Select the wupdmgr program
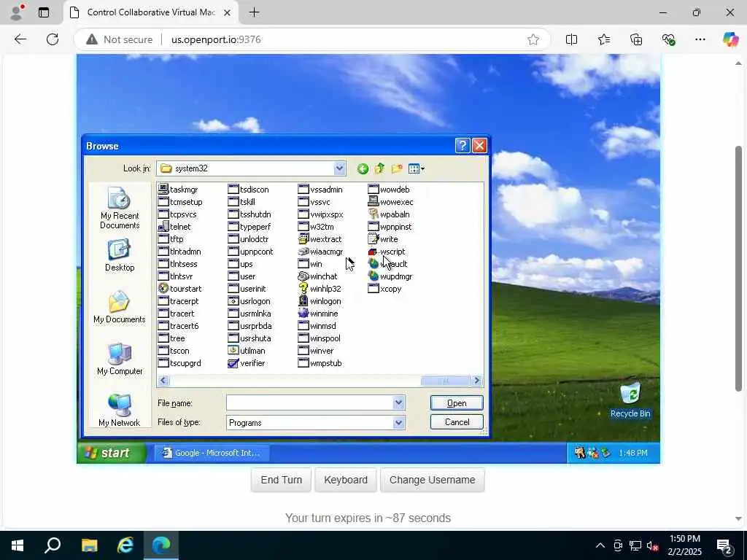Image resolution: width=747 pixels, height=560 pixels. (x=390, y=276)
